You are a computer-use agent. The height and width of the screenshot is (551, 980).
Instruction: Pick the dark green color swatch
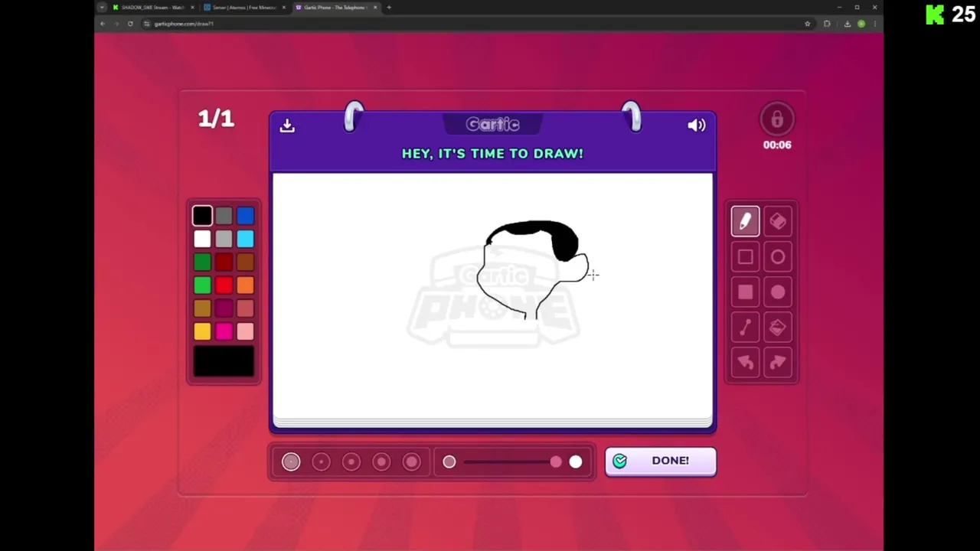pyautogui.click(x=202, y=262)
